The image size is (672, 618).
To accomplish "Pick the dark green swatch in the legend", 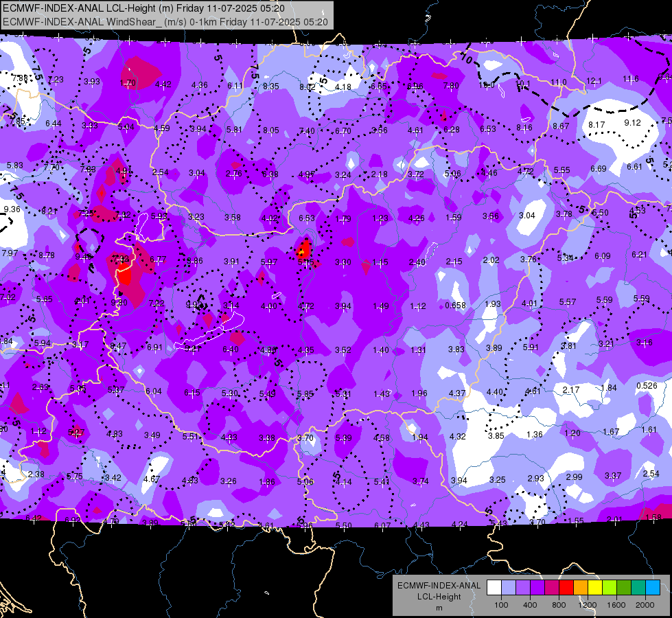I will click(624, 588).
